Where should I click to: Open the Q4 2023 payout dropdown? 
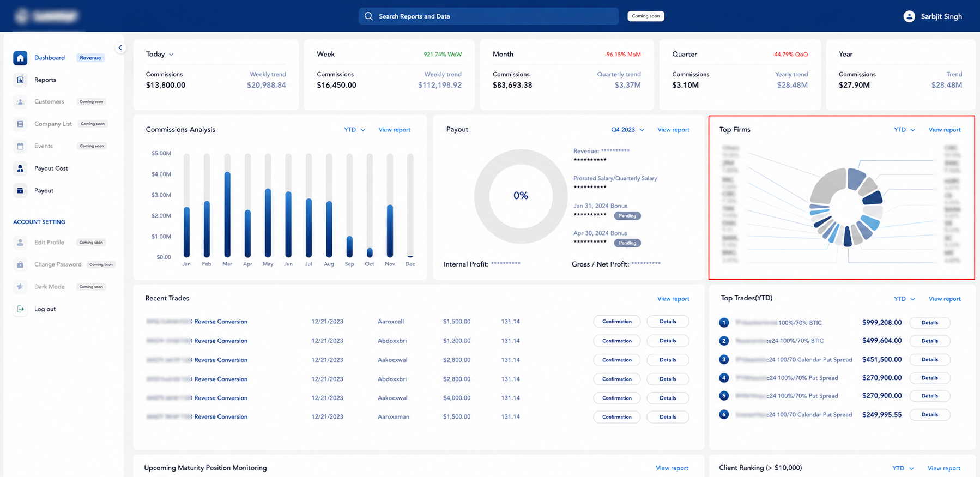(627, 130)
